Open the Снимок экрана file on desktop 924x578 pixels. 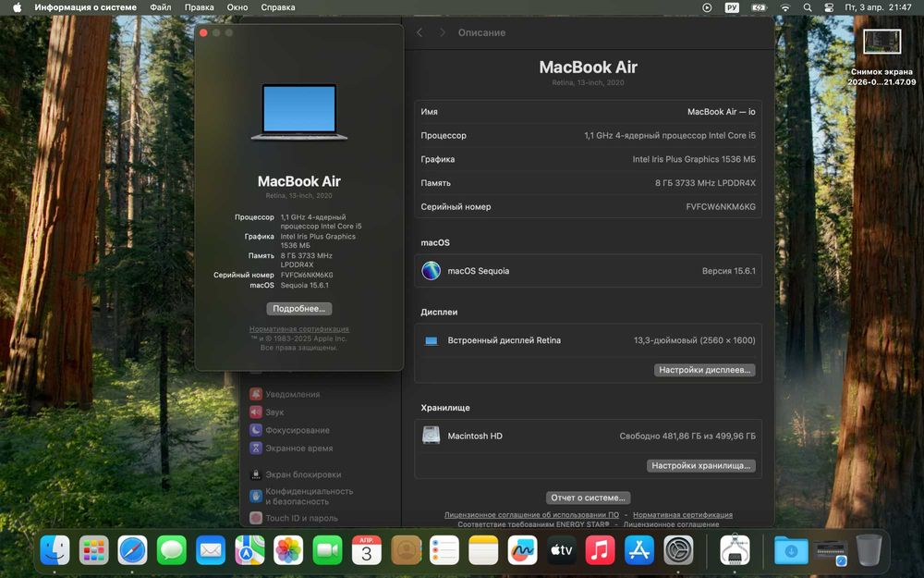(x=881, y=57)
